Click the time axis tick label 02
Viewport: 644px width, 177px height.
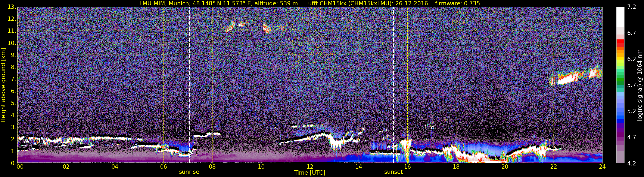point(66,167)
